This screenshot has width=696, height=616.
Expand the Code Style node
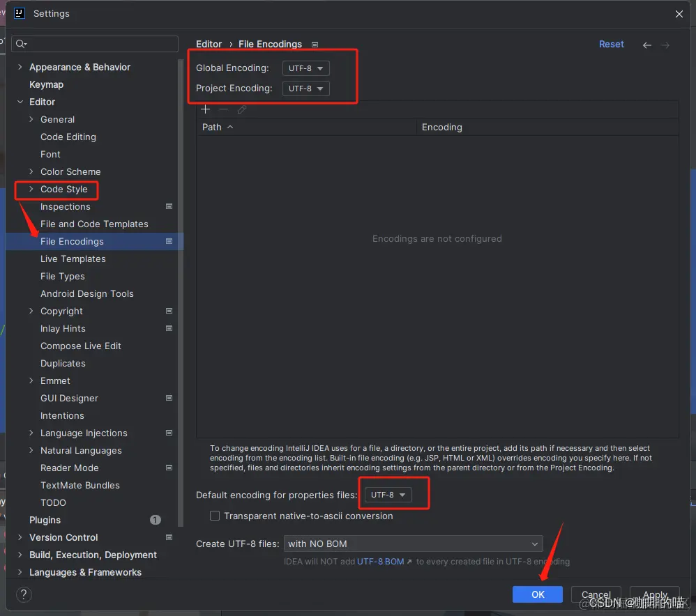pyautogui.click(x=31, y=189)
